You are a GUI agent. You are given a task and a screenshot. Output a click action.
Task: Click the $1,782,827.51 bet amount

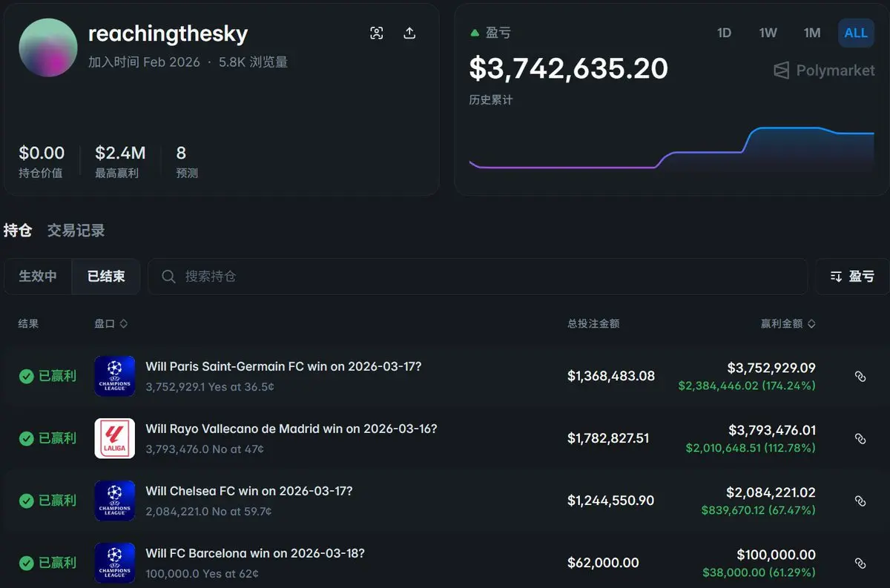click(x=608, y=438)
